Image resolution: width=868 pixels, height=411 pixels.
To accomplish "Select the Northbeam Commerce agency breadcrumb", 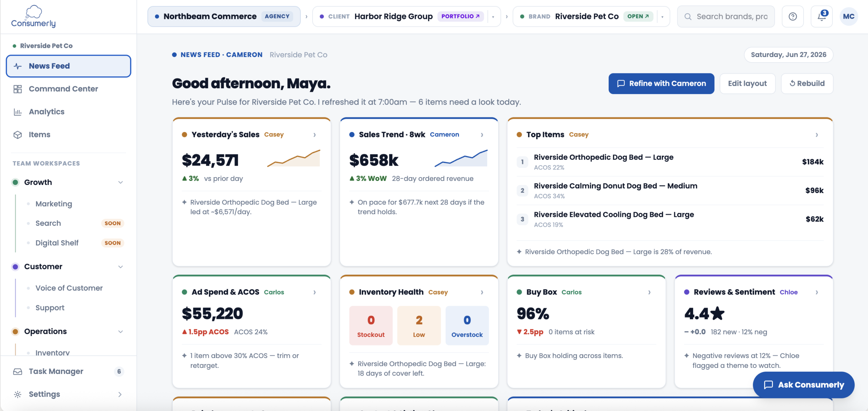I will [224, 16].
